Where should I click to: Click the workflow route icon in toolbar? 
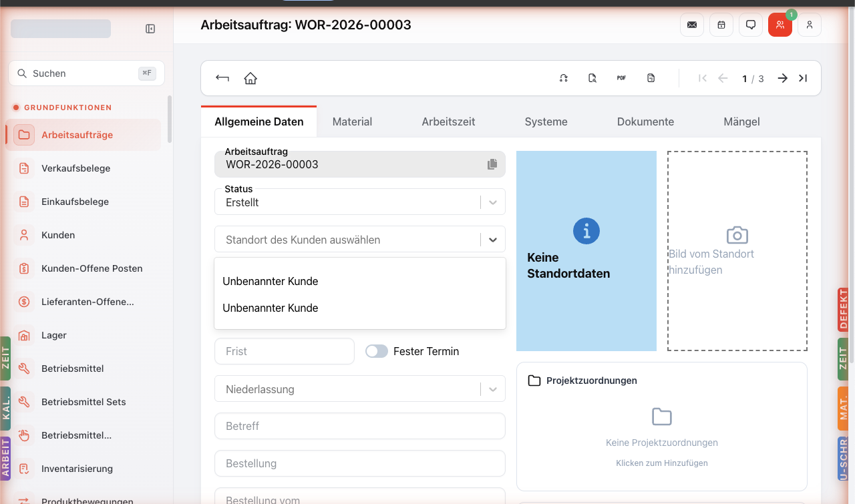tap(564, 78)
